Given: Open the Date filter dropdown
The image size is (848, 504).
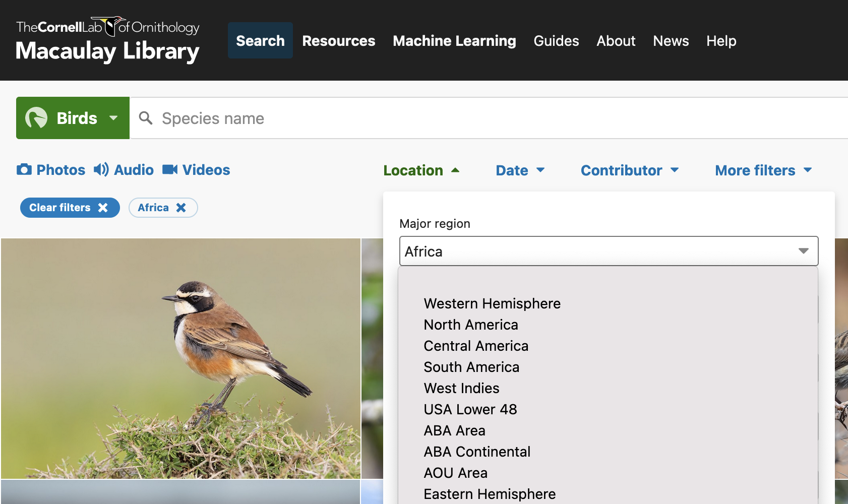Looking at the screenshot, I should pos(520,170).
